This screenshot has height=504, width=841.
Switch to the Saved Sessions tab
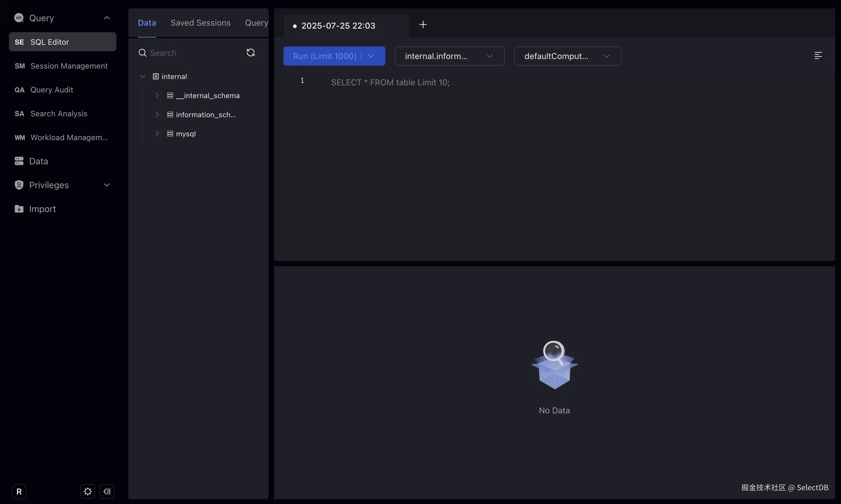[x=200, y=23]
